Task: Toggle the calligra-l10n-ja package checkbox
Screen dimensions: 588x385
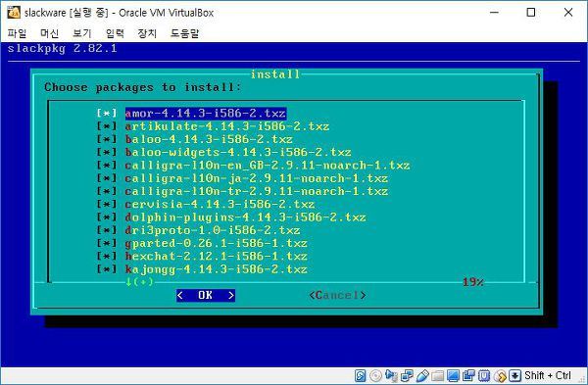Action: [107, 178]
